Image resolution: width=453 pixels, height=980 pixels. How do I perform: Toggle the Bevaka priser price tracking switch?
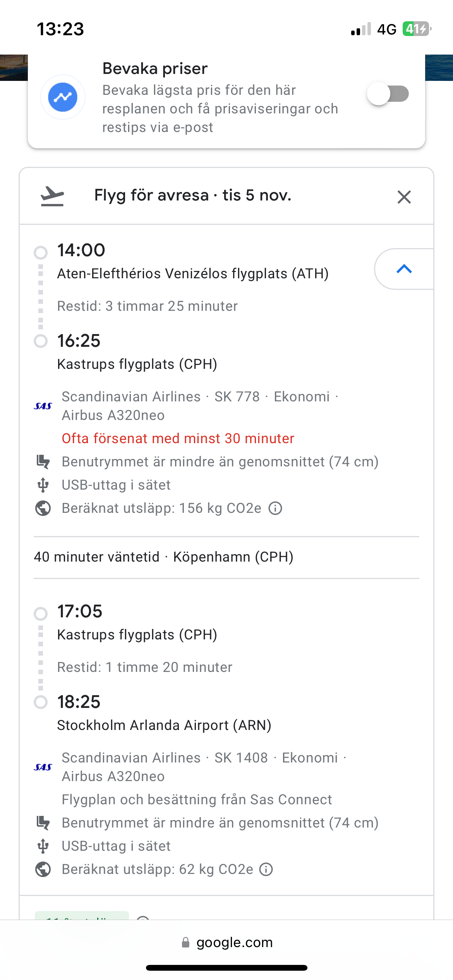pos(388,94)
